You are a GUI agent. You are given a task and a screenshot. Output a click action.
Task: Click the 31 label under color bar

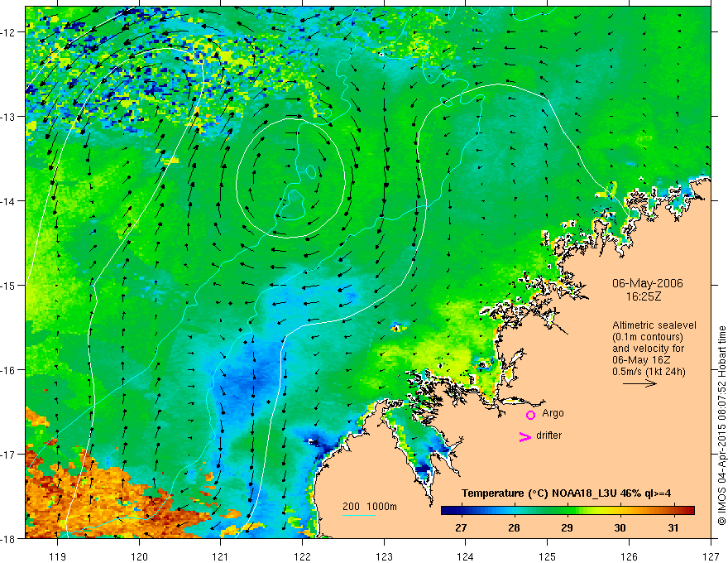(673, 527)
